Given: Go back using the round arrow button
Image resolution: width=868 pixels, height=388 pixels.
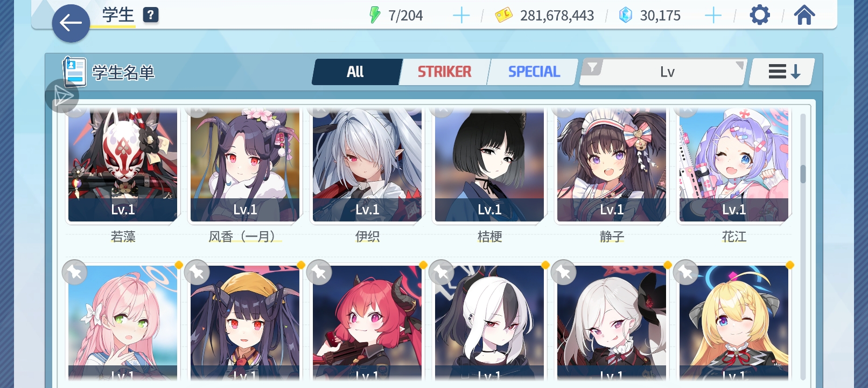Looking at the screenshot, I should [x=71, y=23].
